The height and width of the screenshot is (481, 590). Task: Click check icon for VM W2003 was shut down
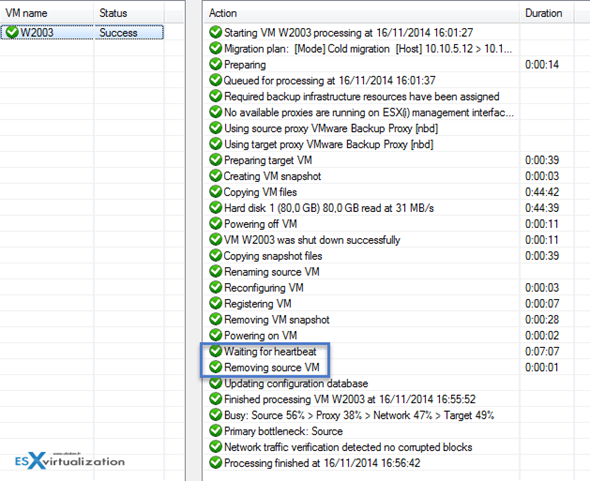(216, 239)
